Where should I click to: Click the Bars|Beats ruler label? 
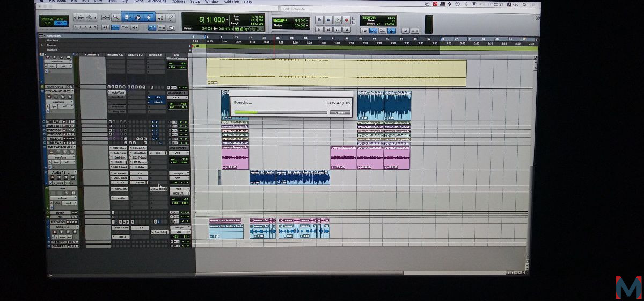[53, 36]
